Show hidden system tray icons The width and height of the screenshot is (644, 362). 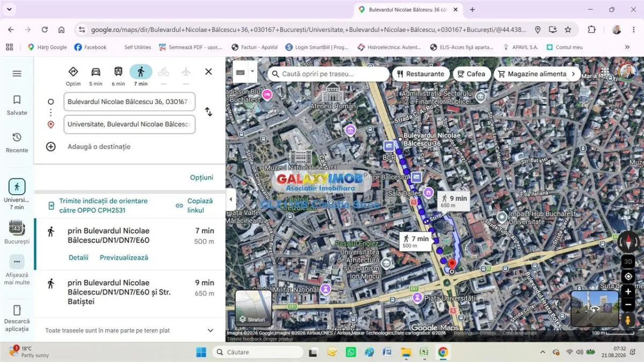pyautogui.click(x=543, y=352)
